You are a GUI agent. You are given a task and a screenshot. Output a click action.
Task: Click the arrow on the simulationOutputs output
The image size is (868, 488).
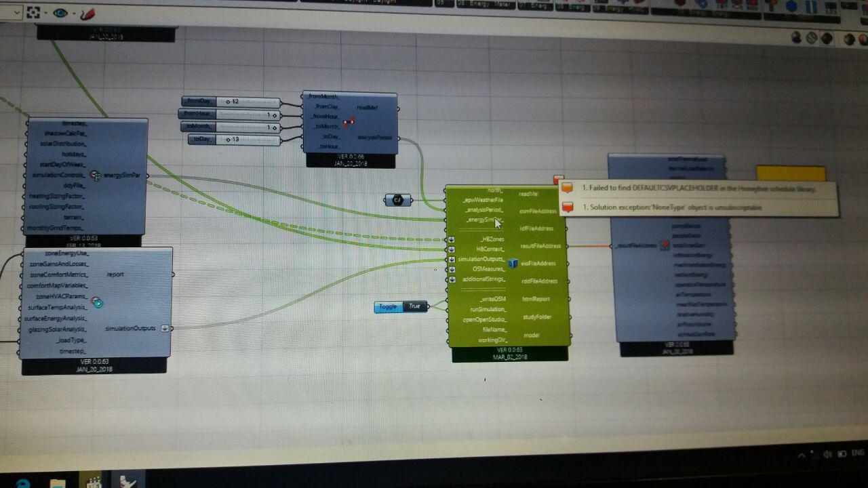[x=164, y=329]
